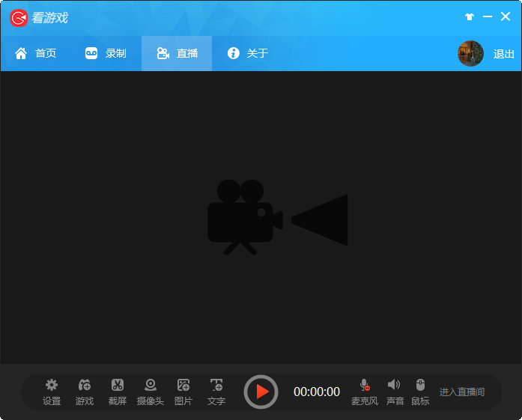
Task: Add a 游戏 game source
Action: point(85,392)
